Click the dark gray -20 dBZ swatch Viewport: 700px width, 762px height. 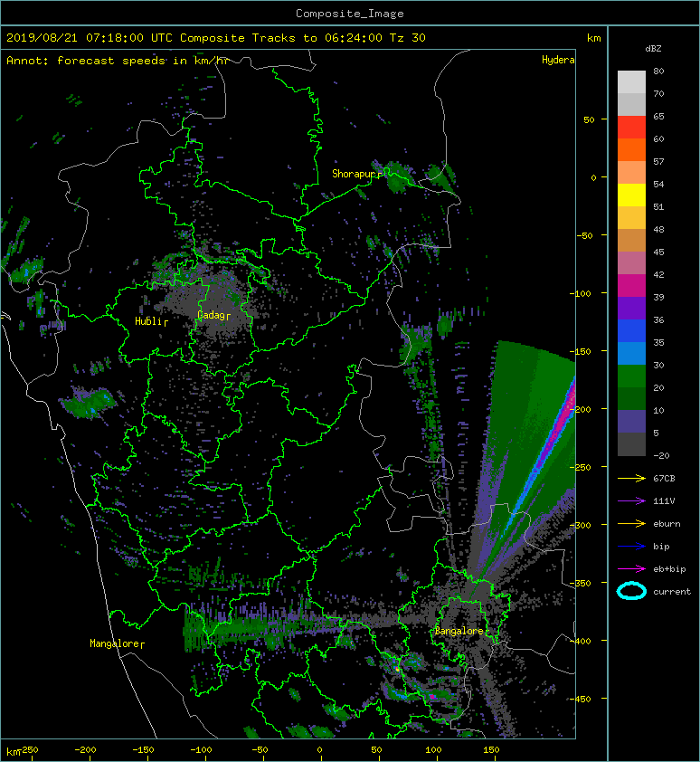coord(631,444)
